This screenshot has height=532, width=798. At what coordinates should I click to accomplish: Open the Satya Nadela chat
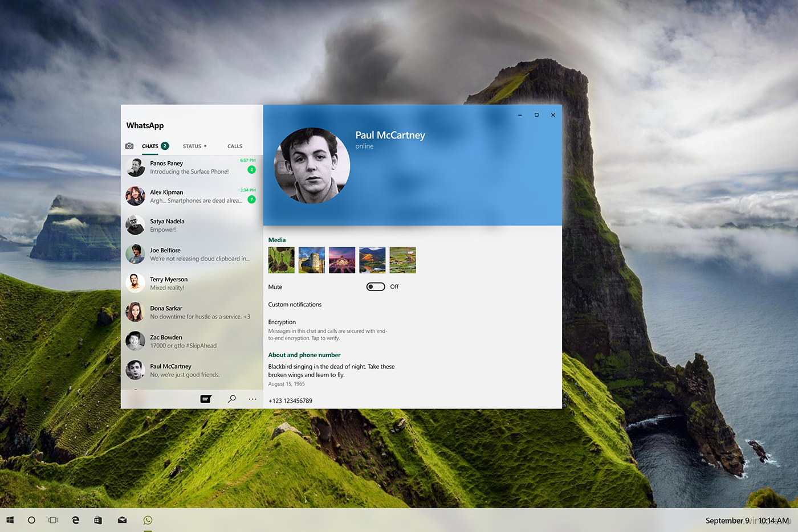click(x=192, y=226)
